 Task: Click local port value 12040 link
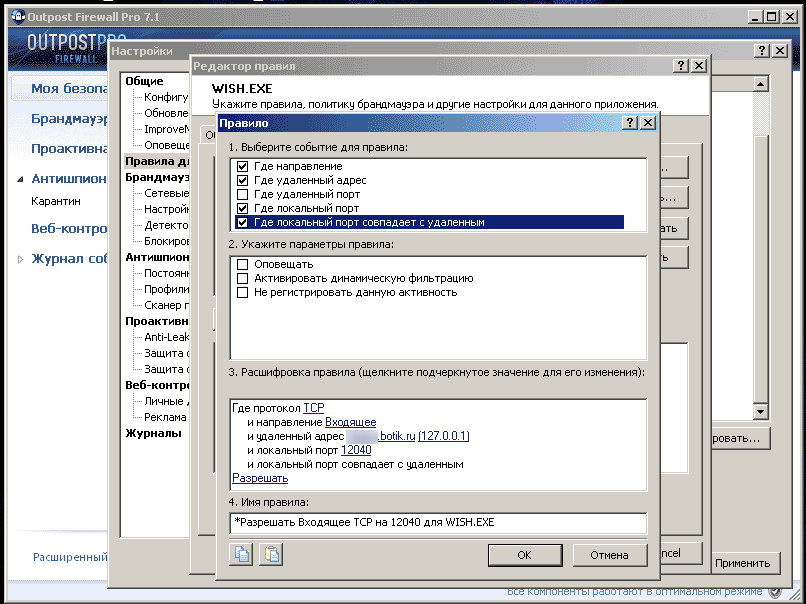tap(356, 450)
